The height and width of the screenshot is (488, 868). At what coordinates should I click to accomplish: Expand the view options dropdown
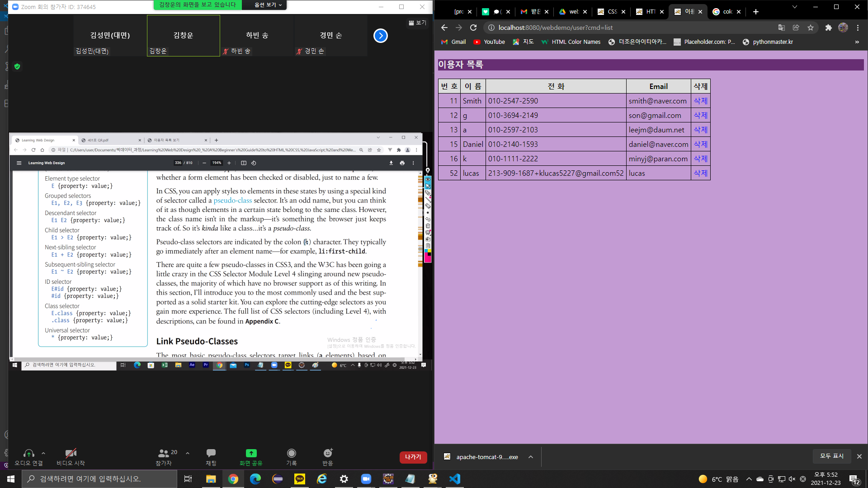click(x=268, y=5)
